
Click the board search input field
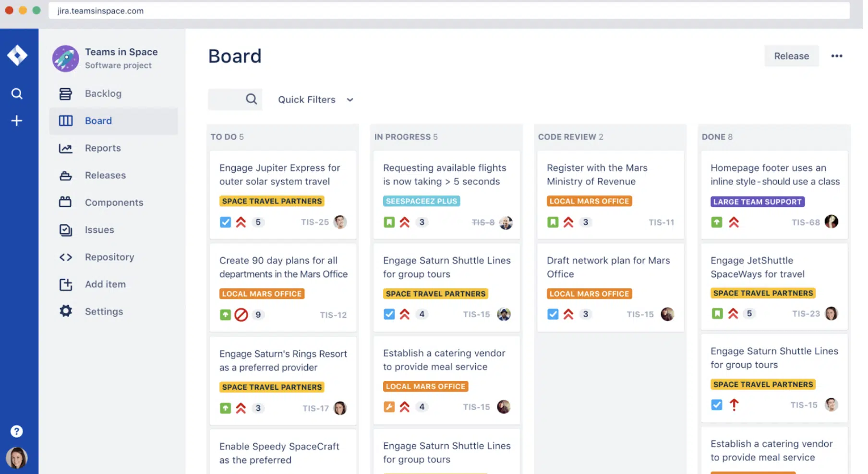[x=228, y=99]
